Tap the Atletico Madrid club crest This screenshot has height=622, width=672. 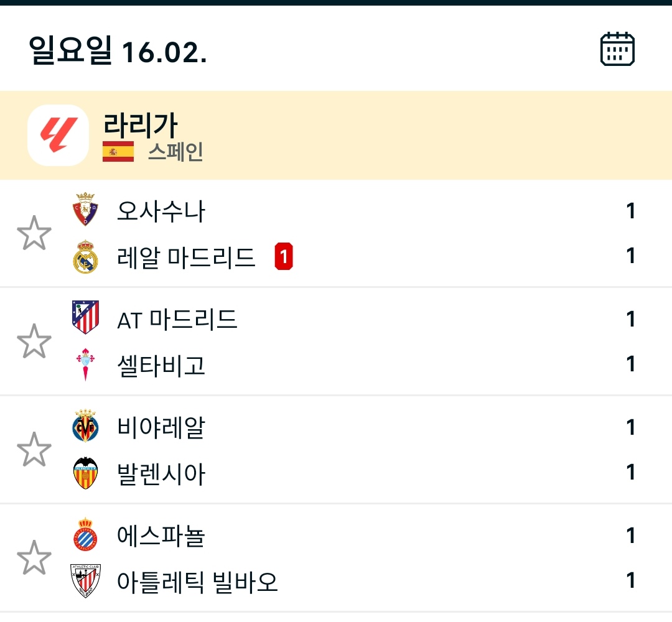(85, 317)
